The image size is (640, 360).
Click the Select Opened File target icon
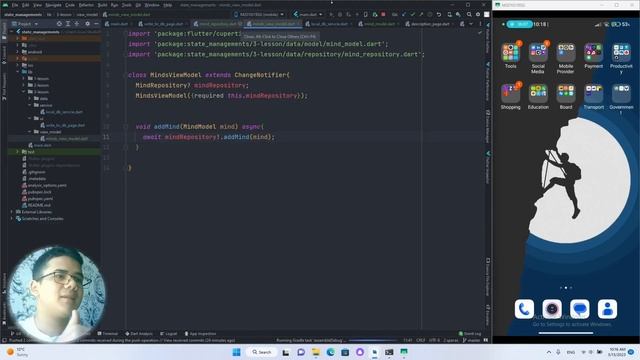coord(59,24)
